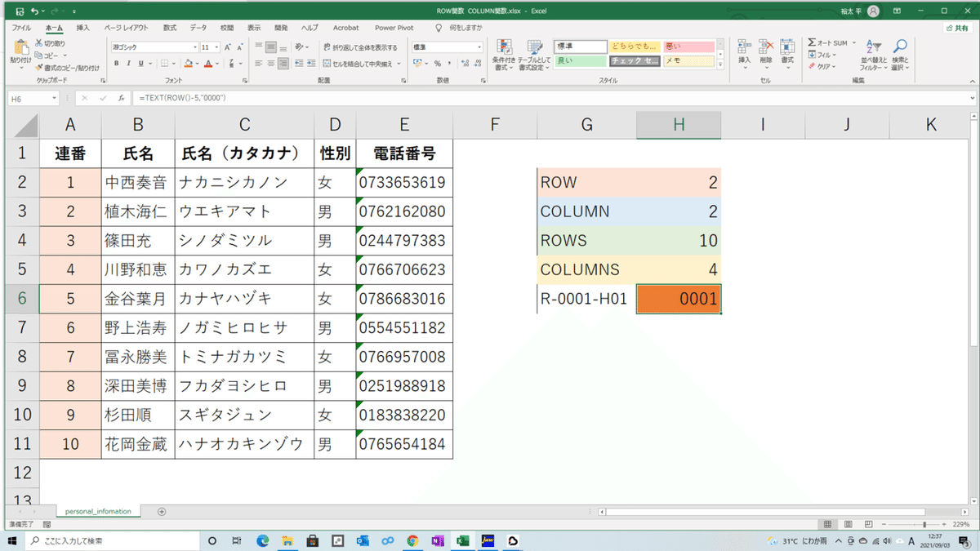Screen dimensions: 980x551
Task: Expand the cell styles gallery
Action: [719, 64]
